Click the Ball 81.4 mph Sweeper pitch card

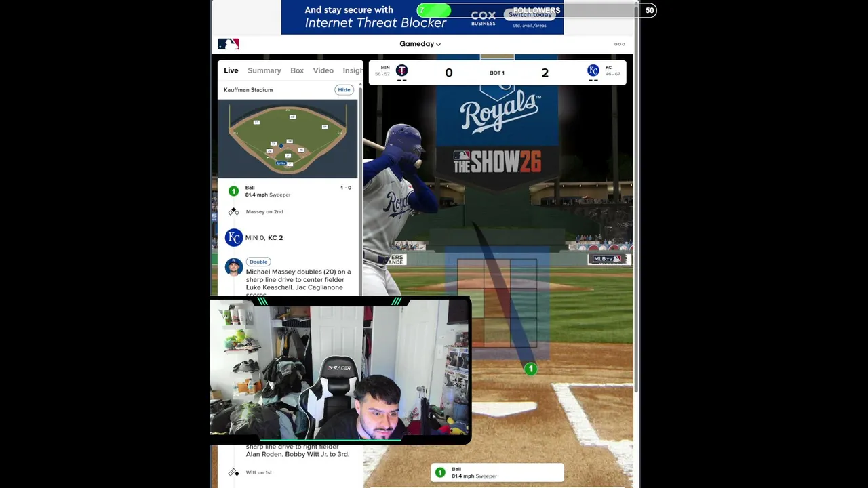[497, 472]
